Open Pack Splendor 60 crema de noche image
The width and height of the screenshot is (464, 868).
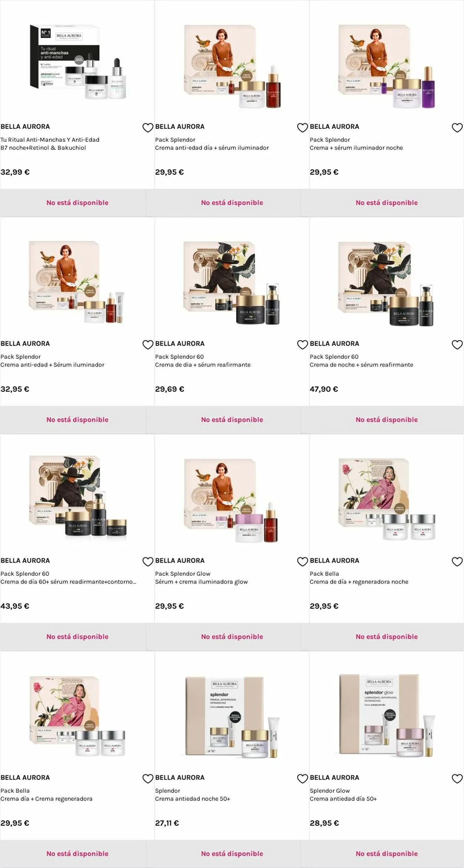[x=386, y=284]
